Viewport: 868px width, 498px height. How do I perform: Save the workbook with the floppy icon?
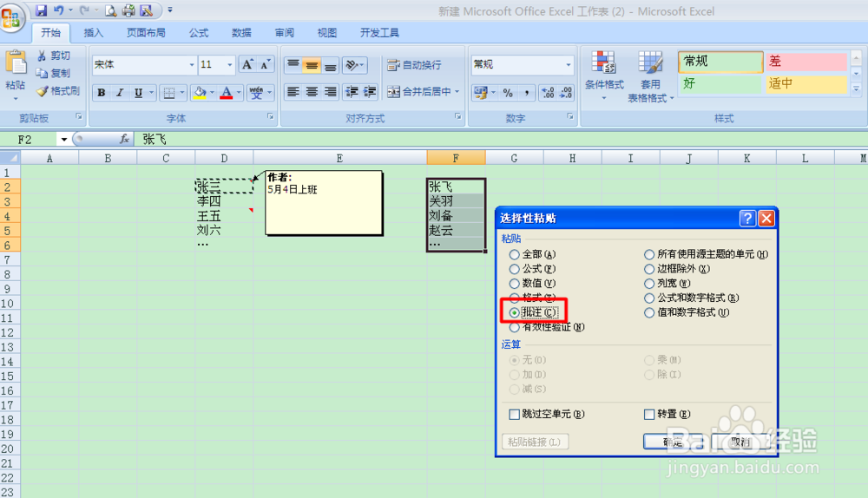41,10
